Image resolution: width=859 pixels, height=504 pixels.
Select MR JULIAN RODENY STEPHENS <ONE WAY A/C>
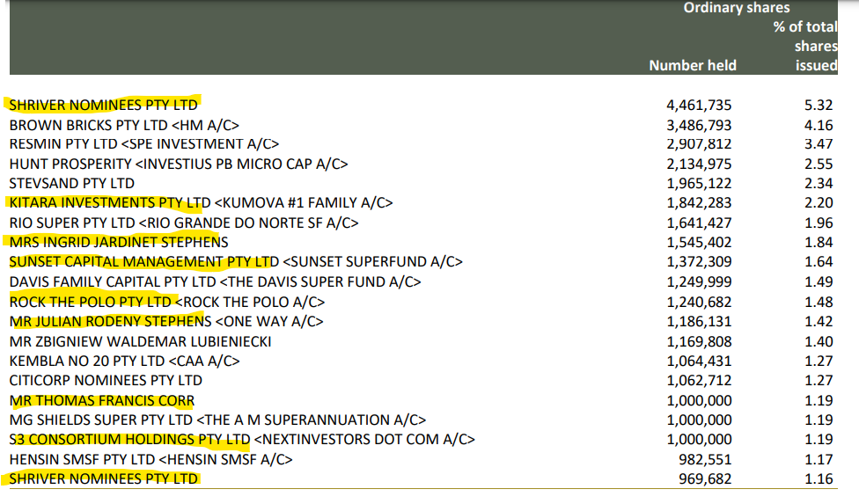[x=166, y=321]
